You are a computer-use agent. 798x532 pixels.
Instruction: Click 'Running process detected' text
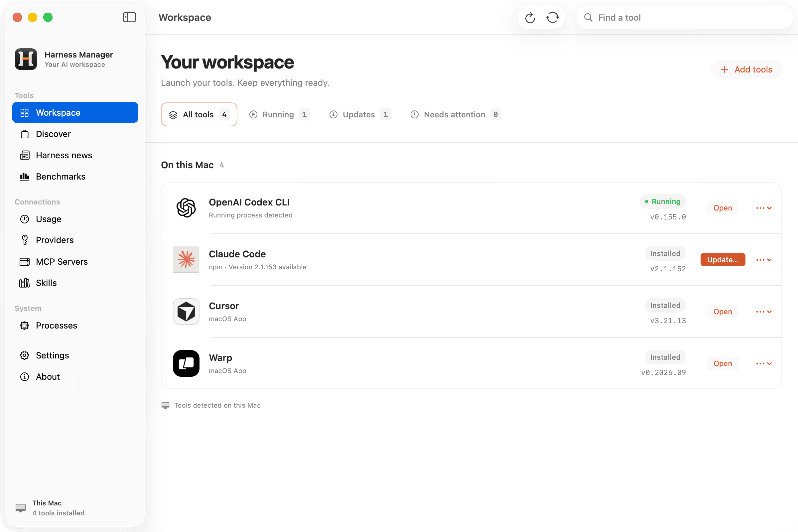pos(250,215)
